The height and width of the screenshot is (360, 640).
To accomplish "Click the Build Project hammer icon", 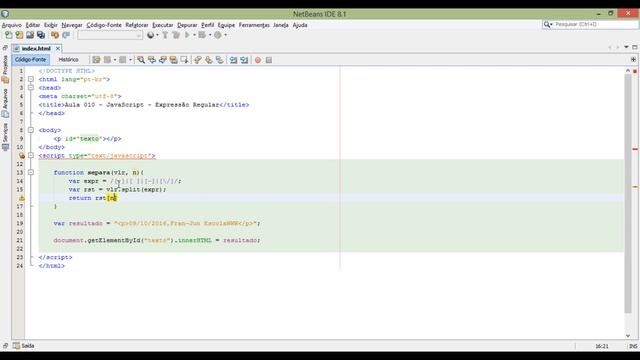I will pyautogui.click(x=165, y=35).
